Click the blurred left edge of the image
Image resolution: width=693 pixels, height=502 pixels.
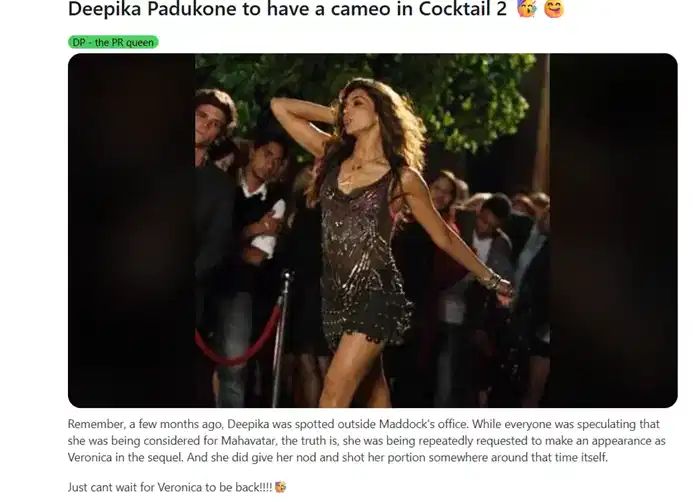(x=130, y=230)
